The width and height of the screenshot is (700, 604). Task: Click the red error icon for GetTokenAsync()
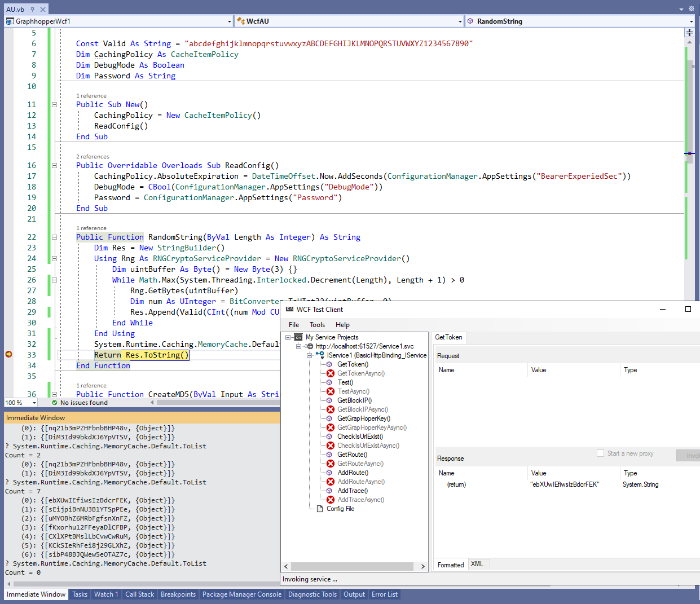click(331, 373)
